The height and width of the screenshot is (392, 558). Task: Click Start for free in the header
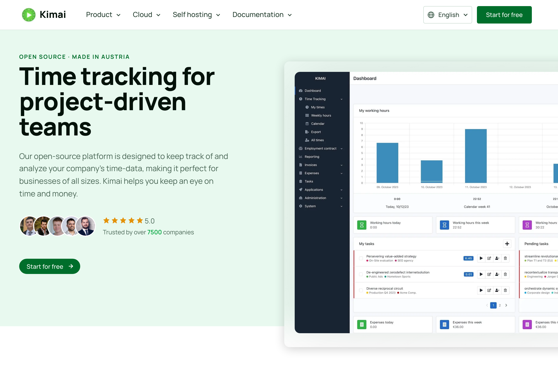coord(504,15)
